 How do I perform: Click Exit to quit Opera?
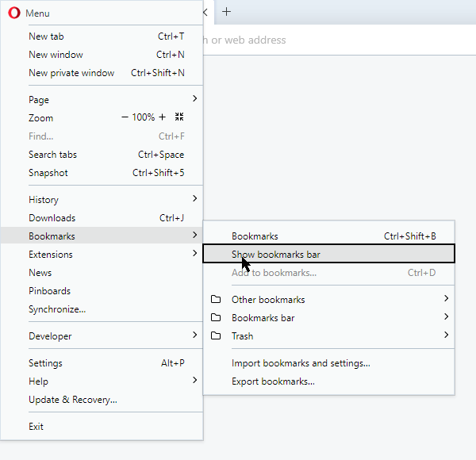tap(102, 427)
